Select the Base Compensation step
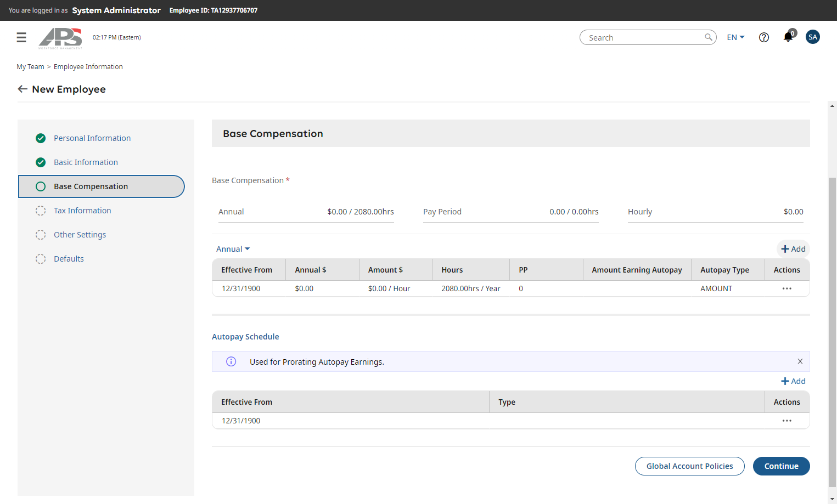Viewport: 837px width, 504px height. 102,186
